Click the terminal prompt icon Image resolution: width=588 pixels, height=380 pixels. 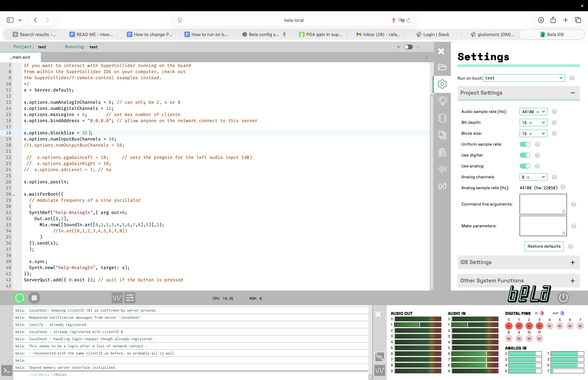tap(7, 370)
